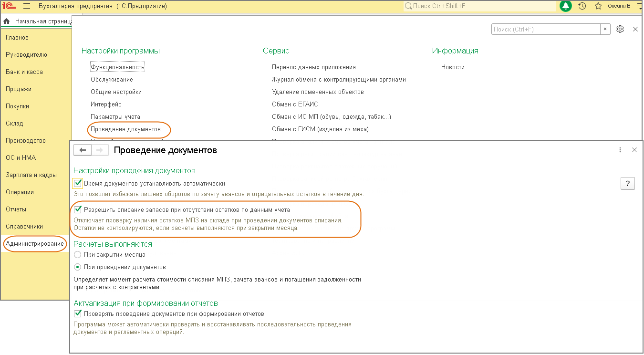
Task: Click the forward arrow in Проведение документов
Action: click(x=100, y=150)
